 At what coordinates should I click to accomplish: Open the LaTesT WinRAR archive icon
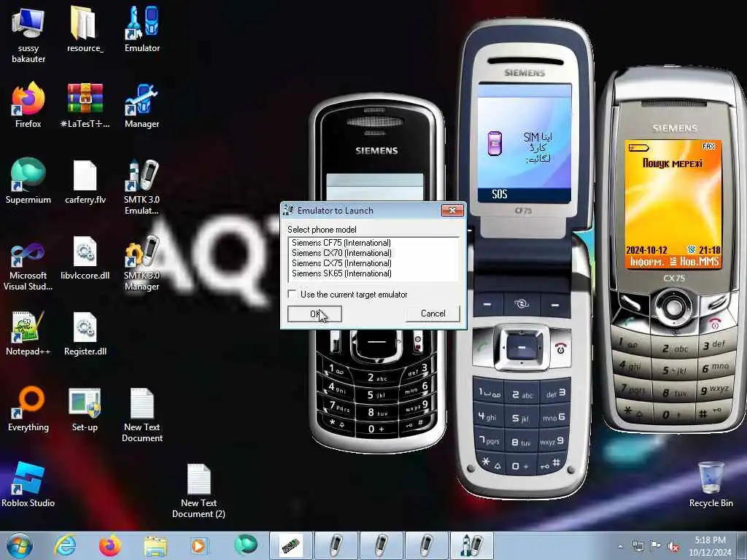point(85,105)
